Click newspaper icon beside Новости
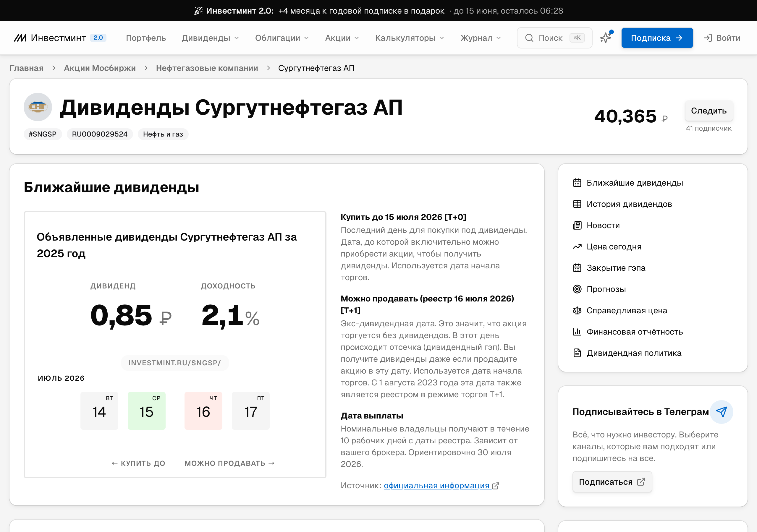Image resolution: width=757 pixels, height=532 pixels. [577, 225]
